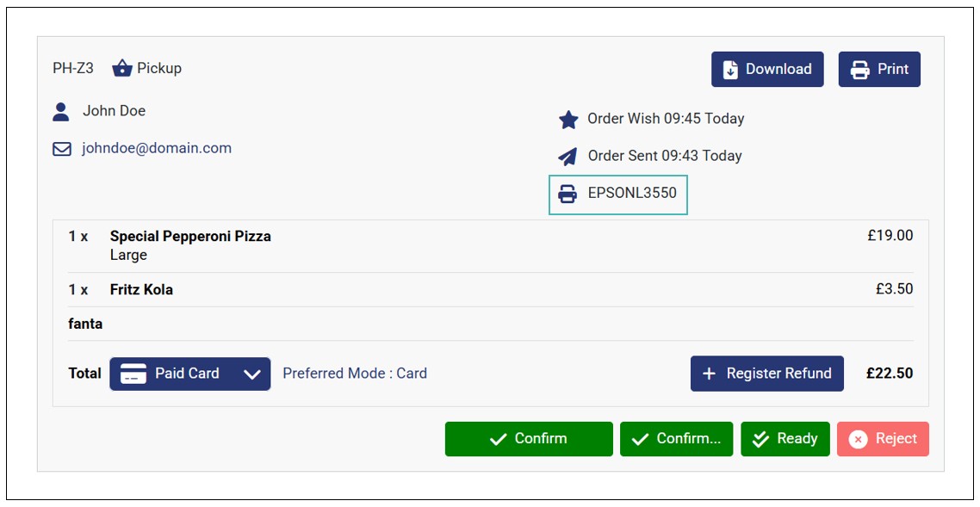Screen dimensions: 980x507
Task: Click the customer person icon
Action: tap(61, 111)
